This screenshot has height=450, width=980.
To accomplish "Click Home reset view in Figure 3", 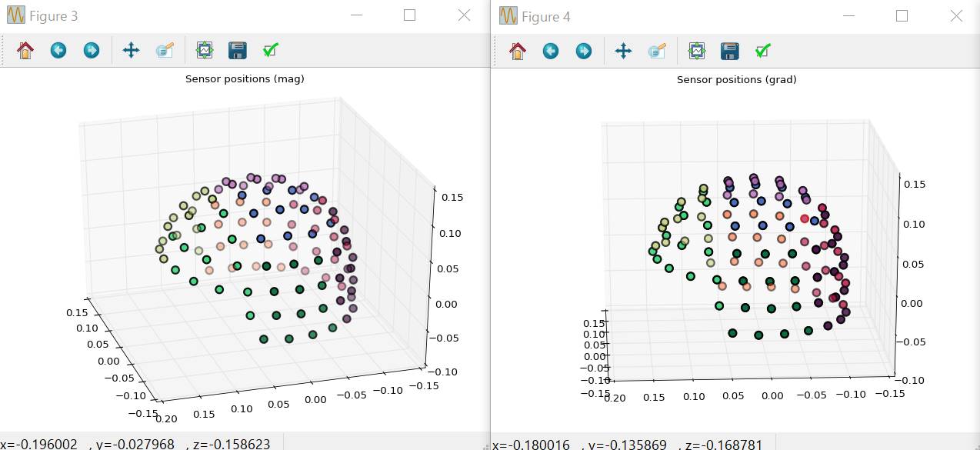I will 25,51.
